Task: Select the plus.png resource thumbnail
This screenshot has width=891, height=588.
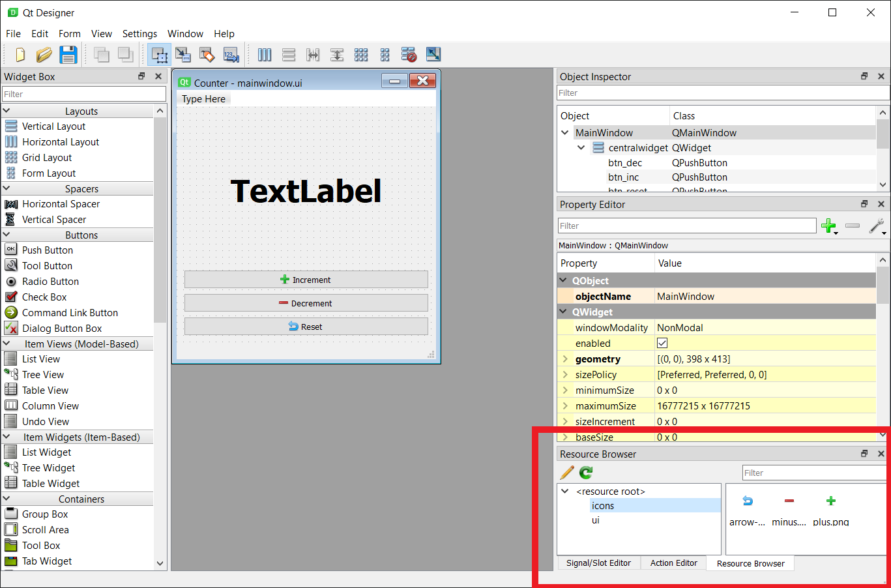Action: tap(831, 510)
